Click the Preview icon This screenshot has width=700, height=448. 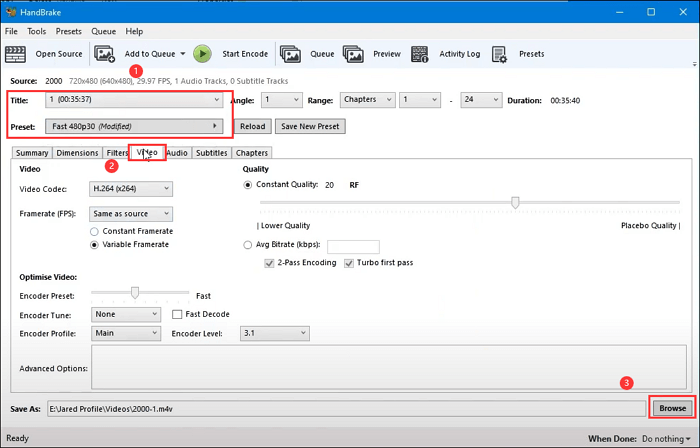(354, 54)
